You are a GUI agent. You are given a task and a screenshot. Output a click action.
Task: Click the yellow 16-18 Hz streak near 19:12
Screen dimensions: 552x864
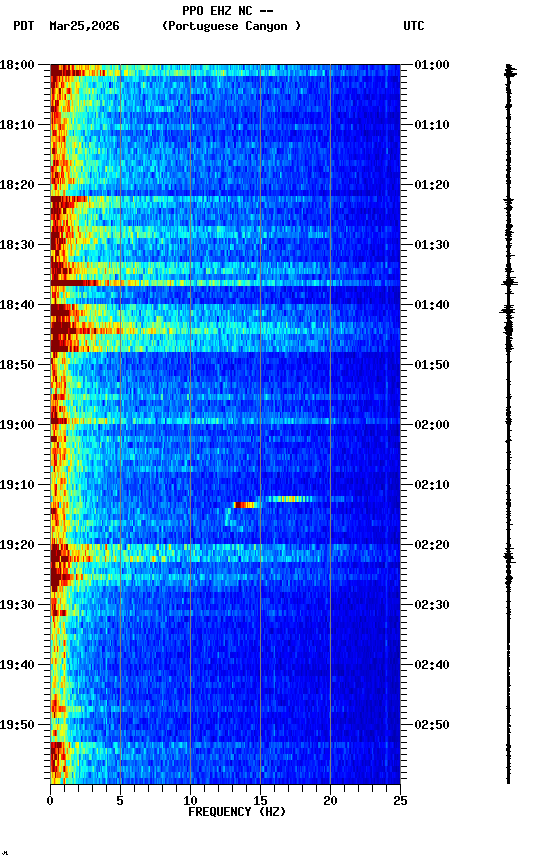[290, 499]
